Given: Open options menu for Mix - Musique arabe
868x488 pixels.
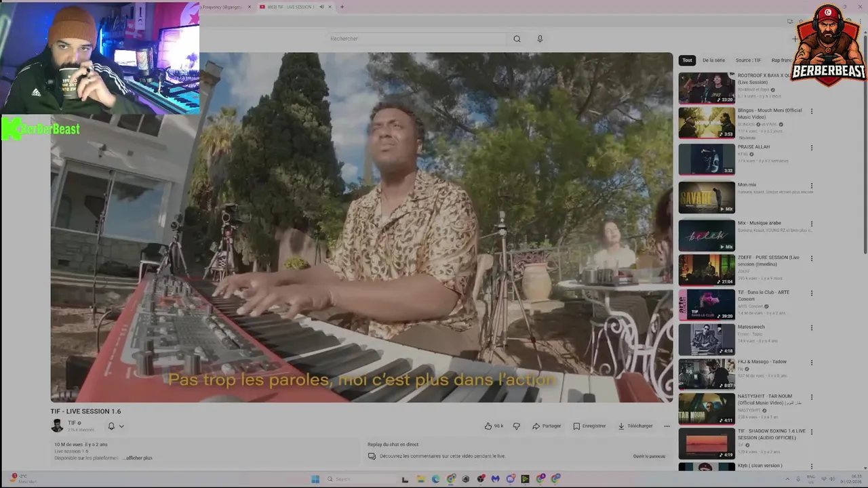Looking at the screenshot, I should (x=811, y=224).
